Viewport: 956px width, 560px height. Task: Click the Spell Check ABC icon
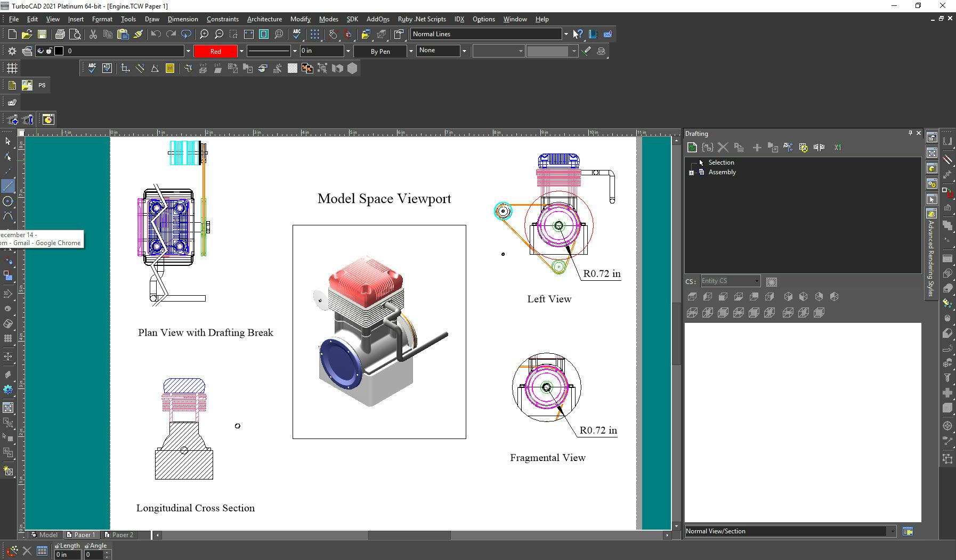(x=297, y=34)
